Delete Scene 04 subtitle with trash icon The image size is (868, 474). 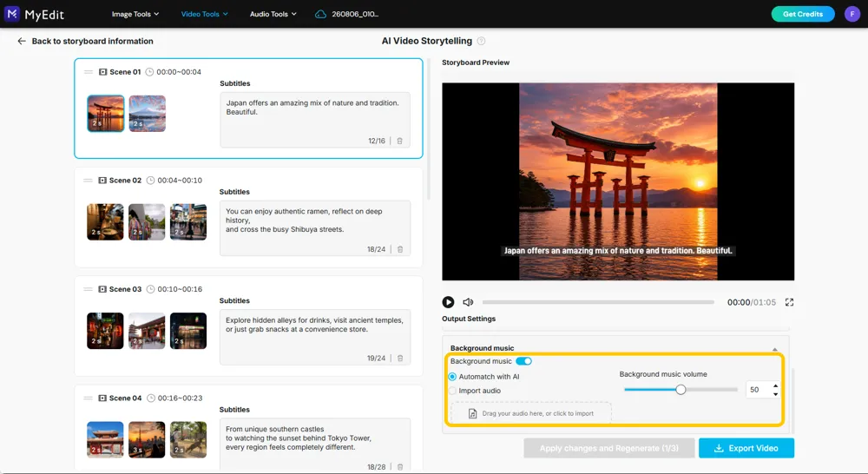click(400, 467)
